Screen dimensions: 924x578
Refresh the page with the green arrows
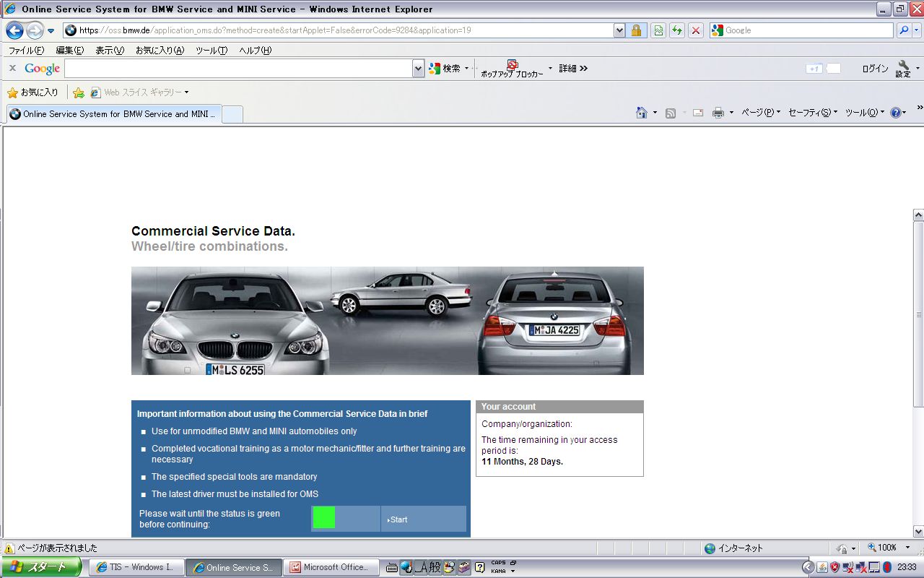(677, 30)
